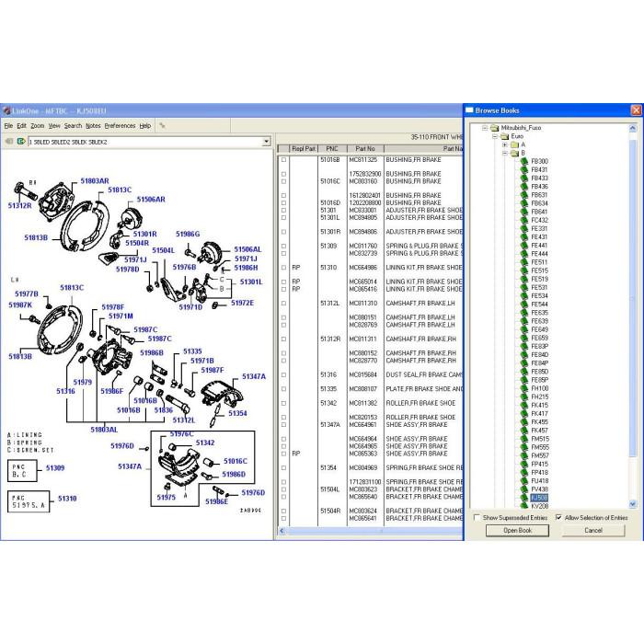Click the pin icon after the Help menu
The width and height of the screenshot is (644, 644).
[163, 126]
